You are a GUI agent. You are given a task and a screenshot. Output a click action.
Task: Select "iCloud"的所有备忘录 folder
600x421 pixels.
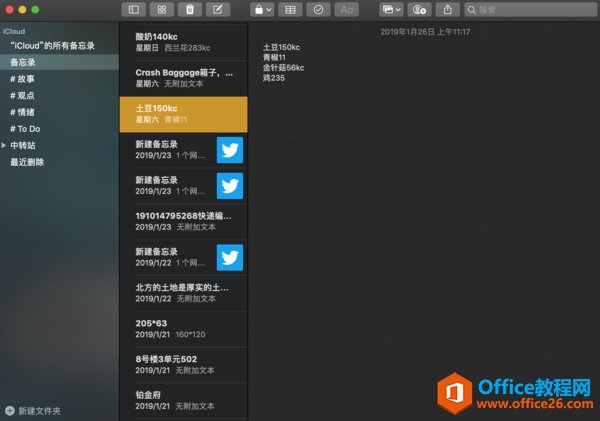point(59,46)
